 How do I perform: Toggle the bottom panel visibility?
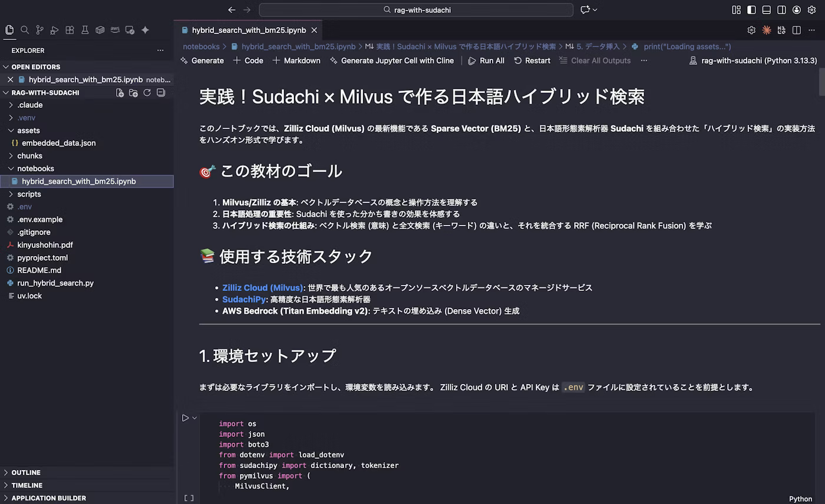tap(766, 9)
